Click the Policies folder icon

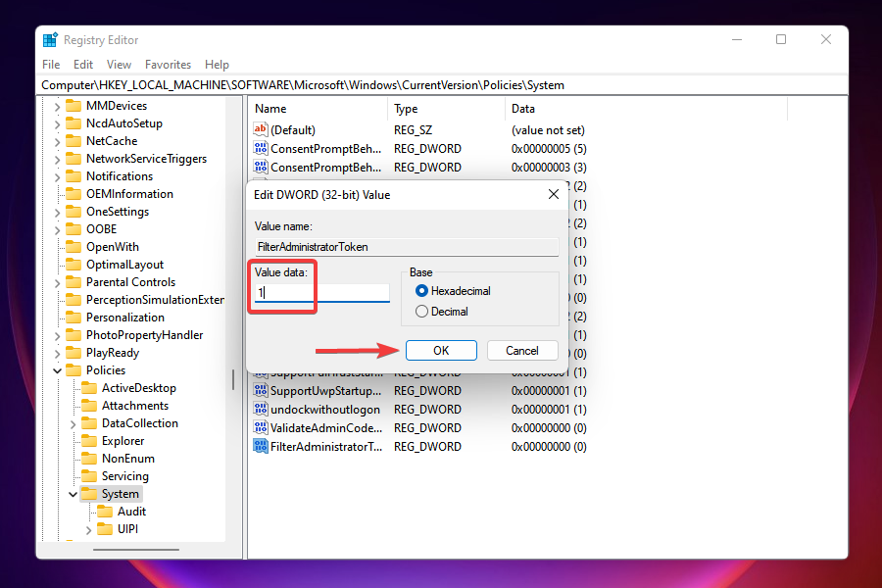73,369
